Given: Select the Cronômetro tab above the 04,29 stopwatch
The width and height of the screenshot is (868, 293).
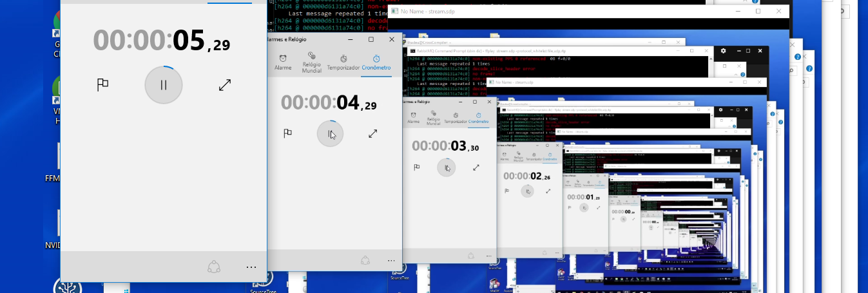Looking at the screenshot, I should coord(376,62).
